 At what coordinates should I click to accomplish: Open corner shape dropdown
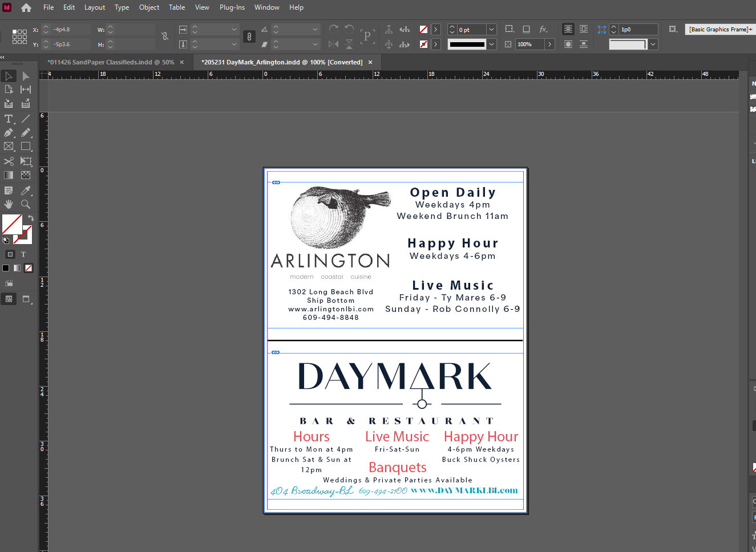pos(653,44)
